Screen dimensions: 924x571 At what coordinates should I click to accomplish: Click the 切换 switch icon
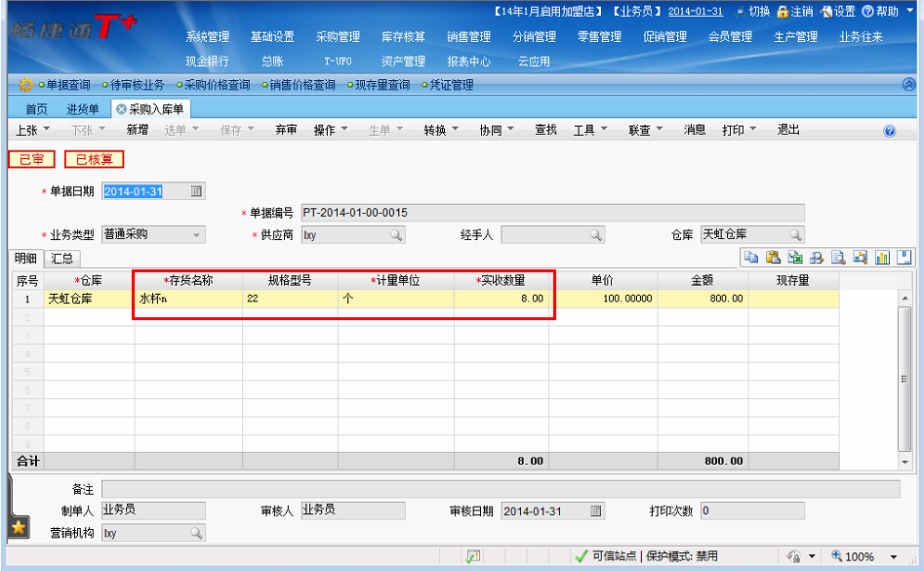pos(740,11)
